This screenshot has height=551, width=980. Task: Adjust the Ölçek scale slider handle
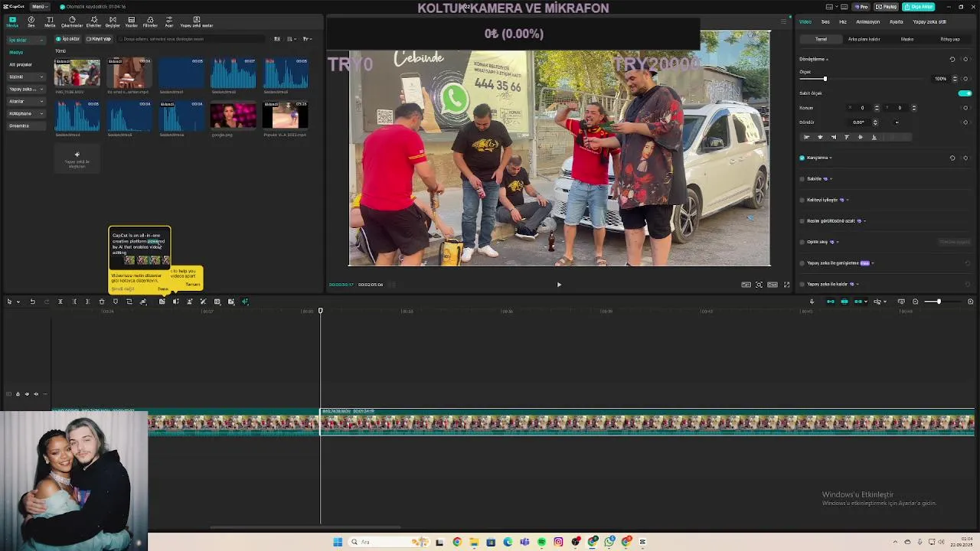[825, 79]
